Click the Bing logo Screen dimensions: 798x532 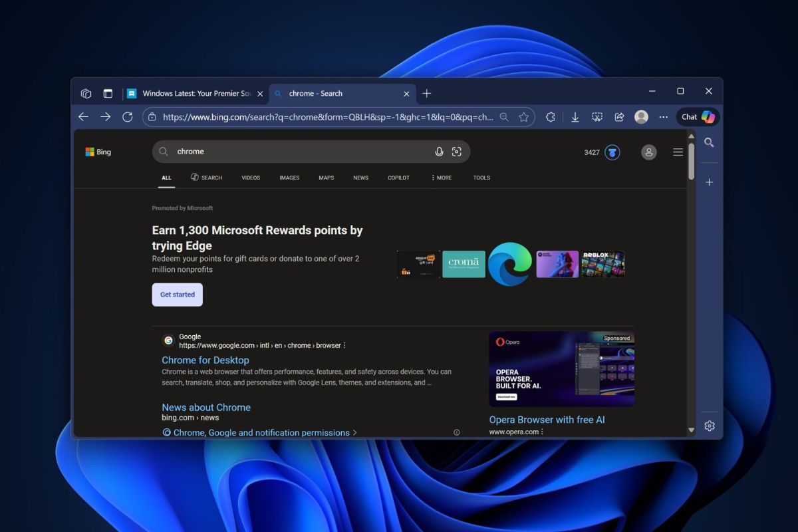[98, 152]
